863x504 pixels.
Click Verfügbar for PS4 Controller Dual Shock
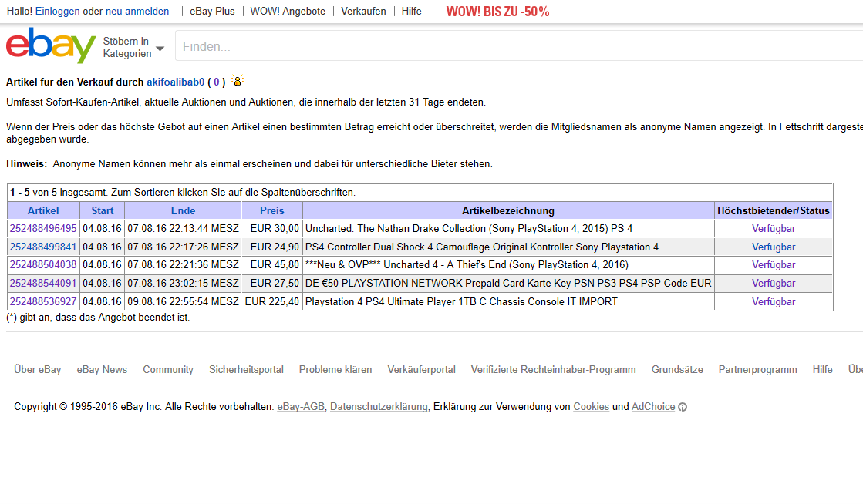point(774,247)
